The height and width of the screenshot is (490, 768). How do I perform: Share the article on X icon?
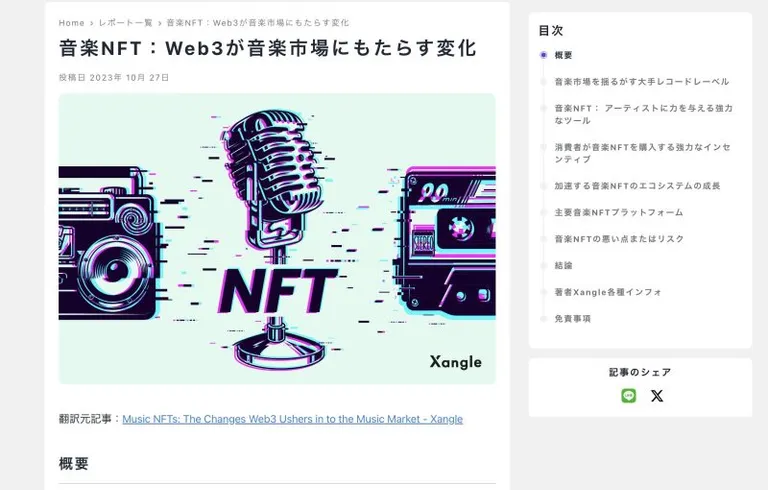click(x=657, y=396)
